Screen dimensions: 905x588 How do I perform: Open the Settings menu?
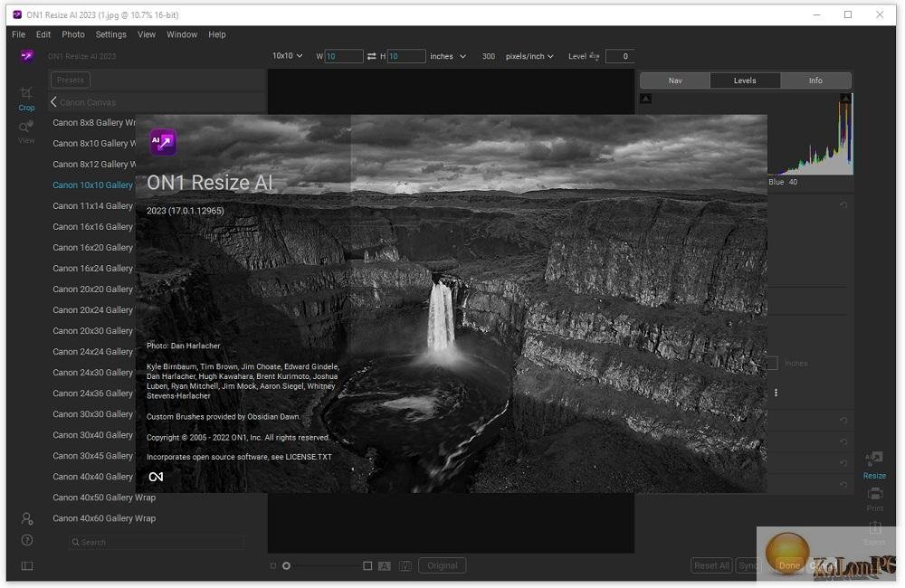[x=110, y=34]
